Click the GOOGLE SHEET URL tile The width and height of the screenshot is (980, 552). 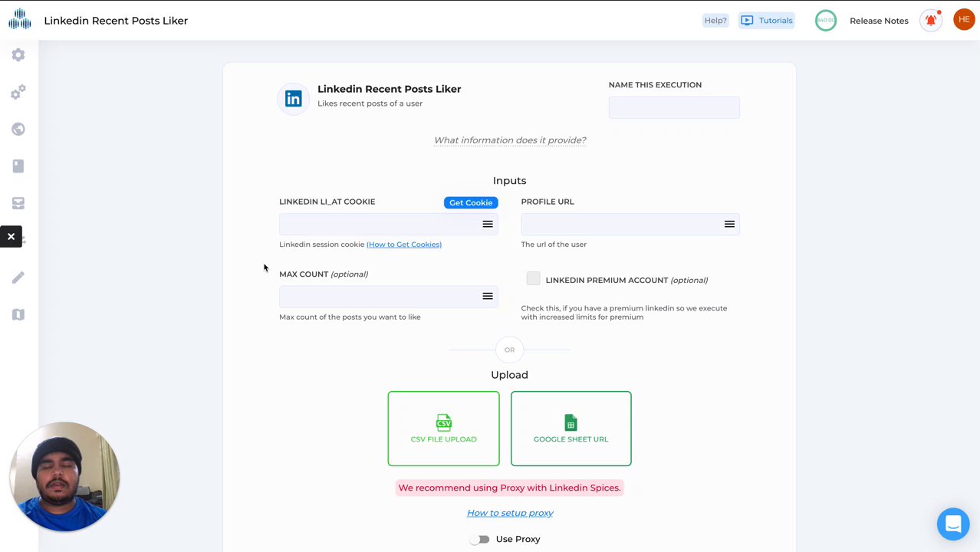click(571, 429)
